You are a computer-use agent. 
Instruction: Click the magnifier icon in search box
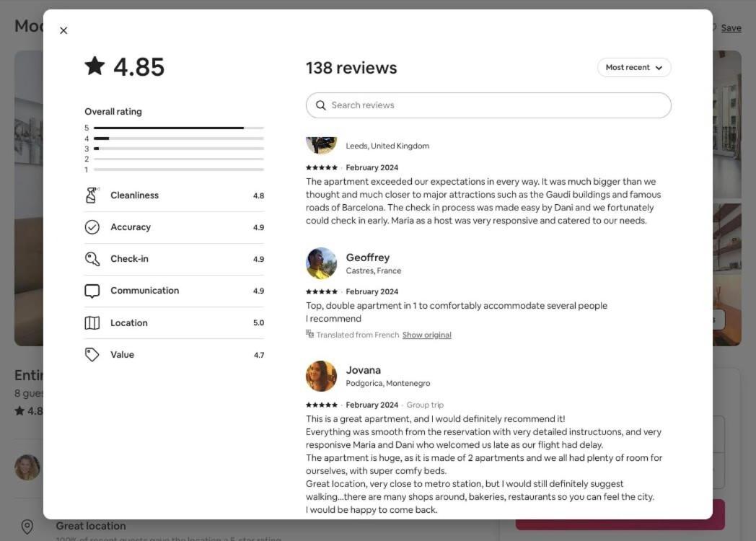[320, 105]
